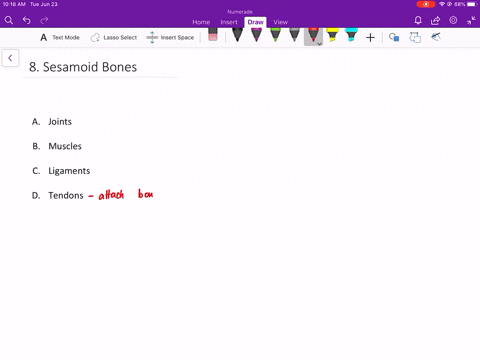Redo the last action

pos(44,21)
